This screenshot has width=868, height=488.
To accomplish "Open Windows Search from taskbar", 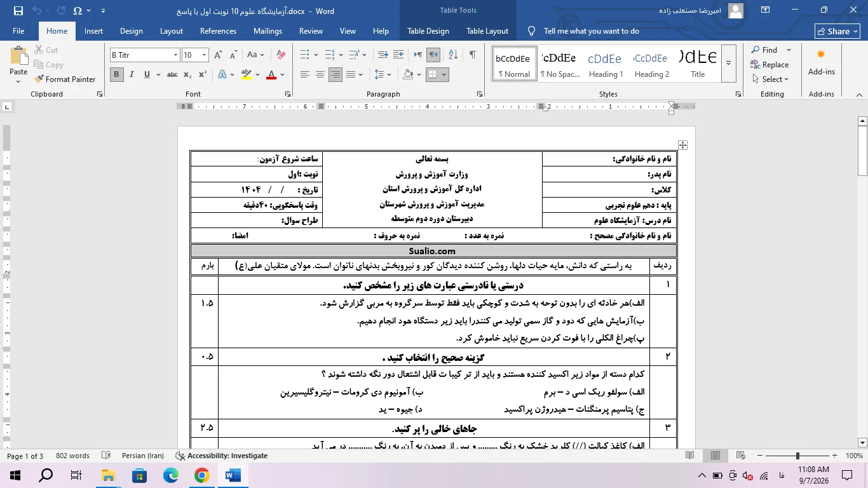I will point(46,475).
